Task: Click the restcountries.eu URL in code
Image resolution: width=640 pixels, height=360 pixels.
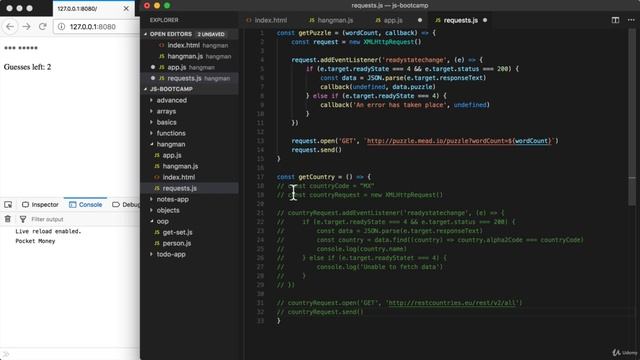Action: (452, 303)
